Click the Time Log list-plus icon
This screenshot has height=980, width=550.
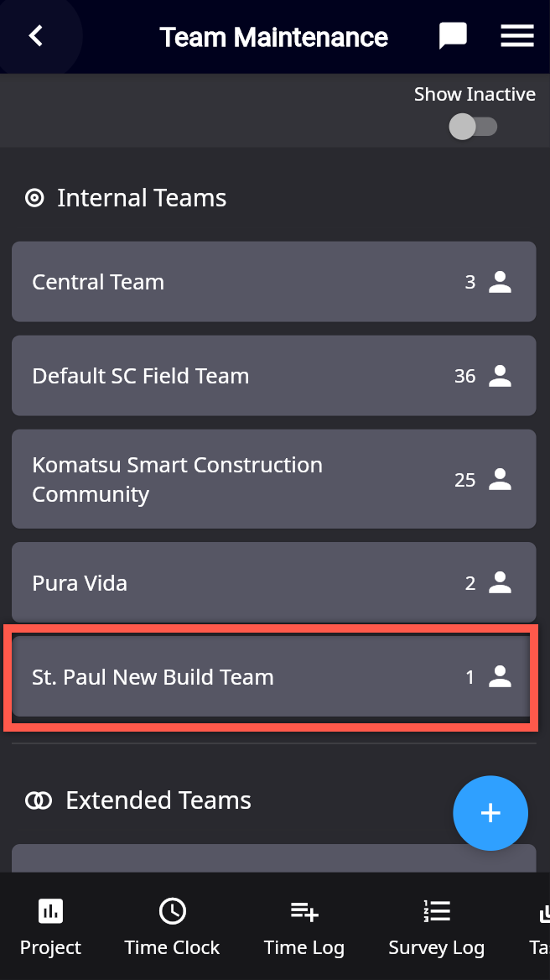coord(304,911)
